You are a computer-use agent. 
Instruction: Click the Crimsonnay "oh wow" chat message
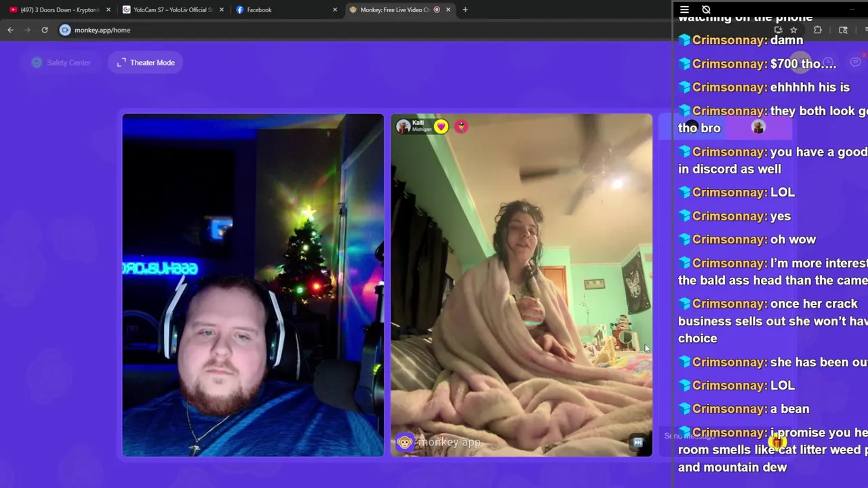pyautogui.click(x=747, y=239)
